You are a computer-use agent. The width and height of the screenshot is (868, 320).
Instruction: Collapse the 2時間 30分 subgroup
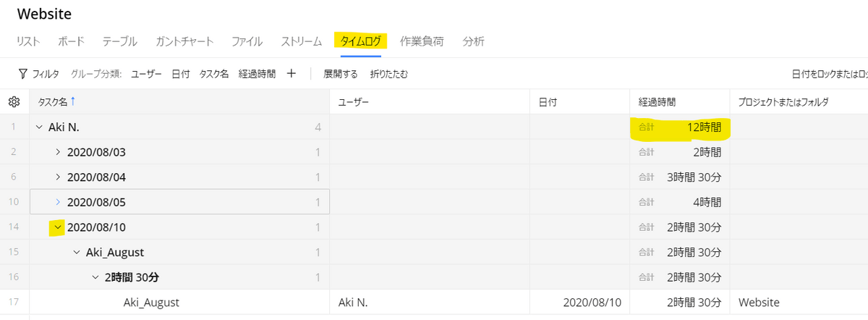(x=95, y=277)
